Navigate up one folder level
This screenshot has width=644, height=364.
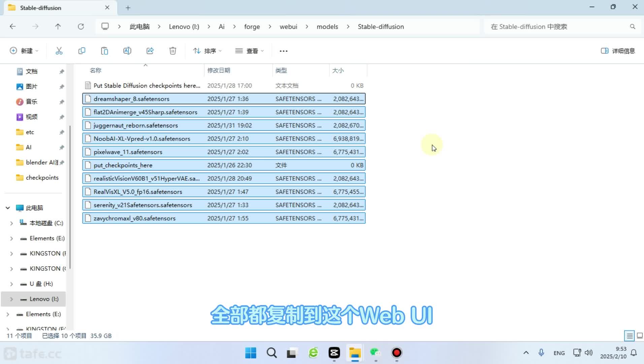[x=58, y=27]
